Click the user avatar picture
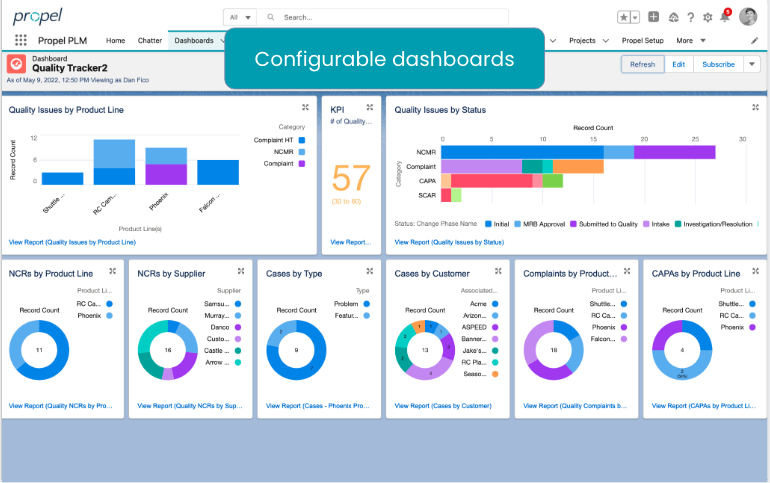The height and width of the screenshot is (483, 770). 748,17
